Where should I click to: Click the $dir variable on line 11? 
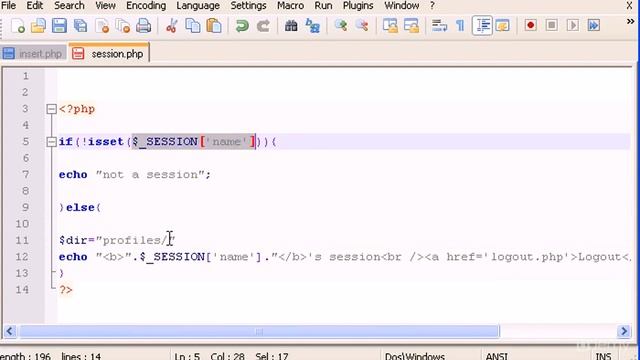point(73,240)
